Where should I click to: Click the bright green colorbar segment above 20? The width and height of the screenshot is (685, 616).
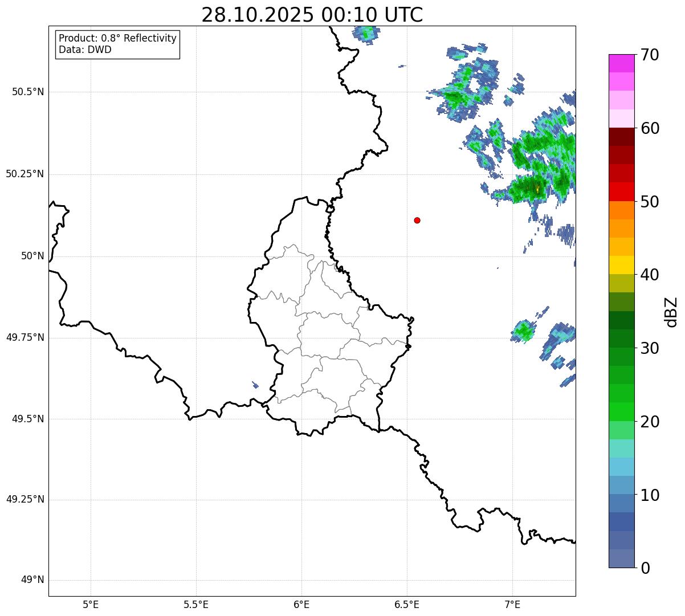[622, 412]
